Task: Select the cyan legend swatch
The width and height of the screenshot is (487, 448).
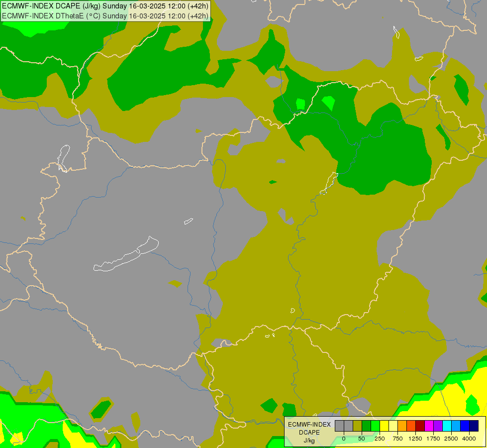Action: point(447,426)
